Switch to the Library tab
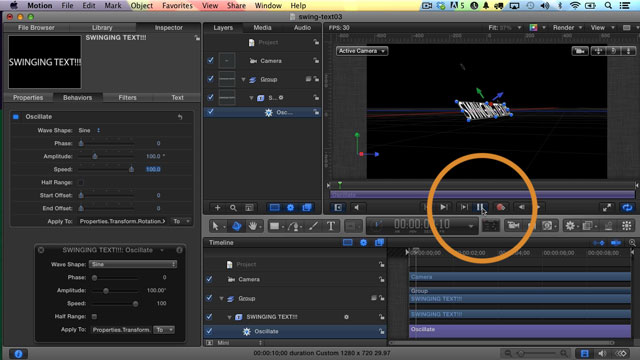 (x=102, y=28)
